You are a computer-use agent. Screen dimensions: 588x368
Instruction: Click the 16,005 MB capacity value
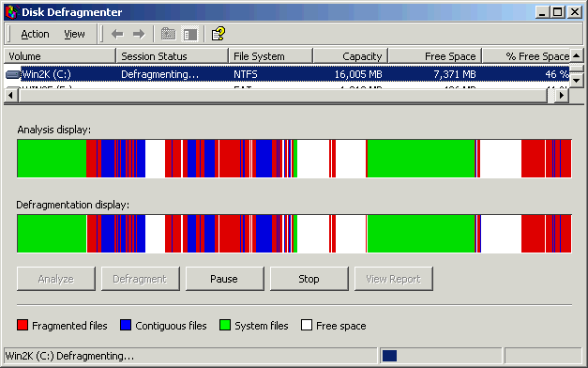click(x=358, y=74)
